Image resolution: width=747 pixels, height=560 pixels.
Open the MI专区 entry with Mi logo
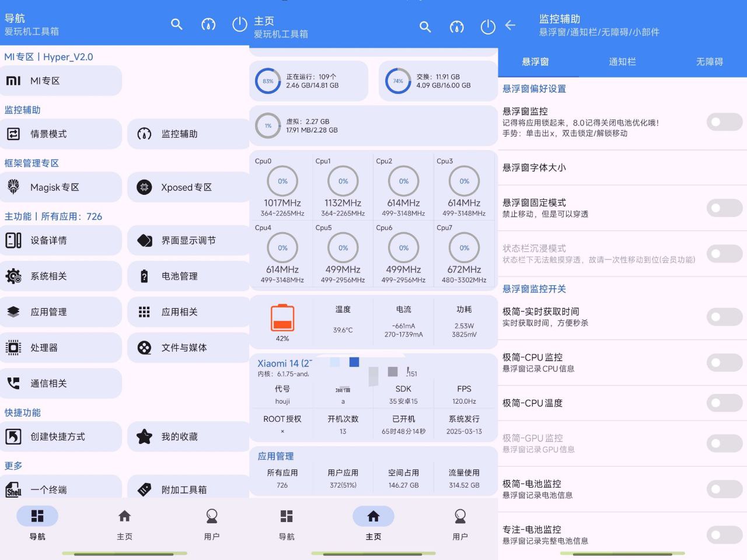[61, 80]
